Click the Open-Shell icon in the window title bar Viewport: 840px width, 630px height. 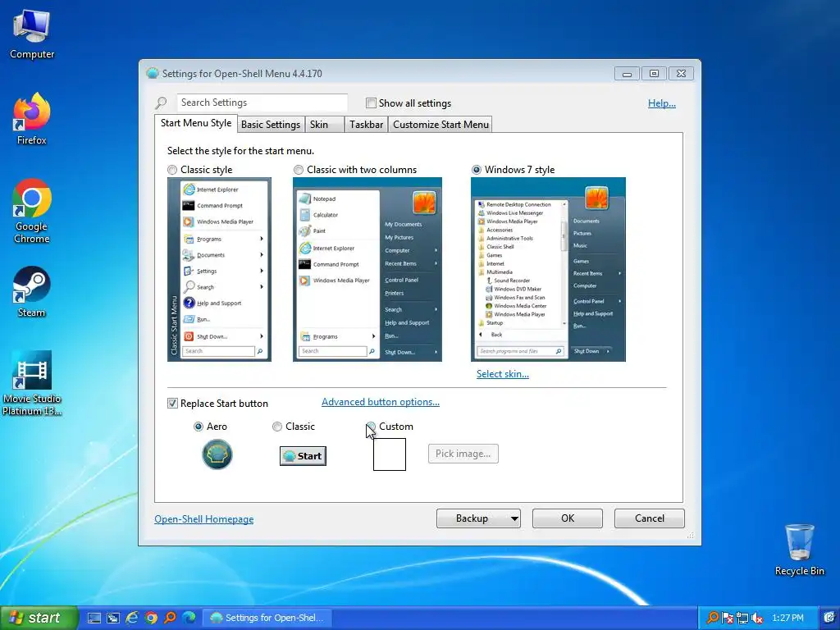coord(153,73)
